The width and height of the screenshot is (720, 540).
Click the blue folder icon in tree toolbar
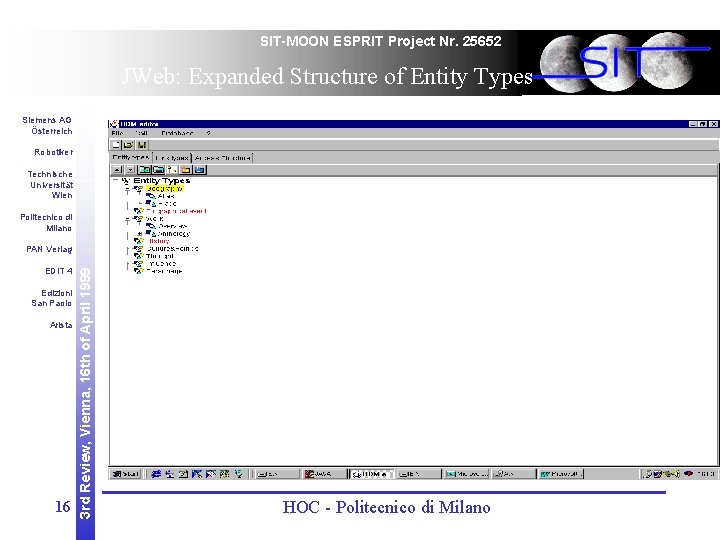tap(200, 170)
